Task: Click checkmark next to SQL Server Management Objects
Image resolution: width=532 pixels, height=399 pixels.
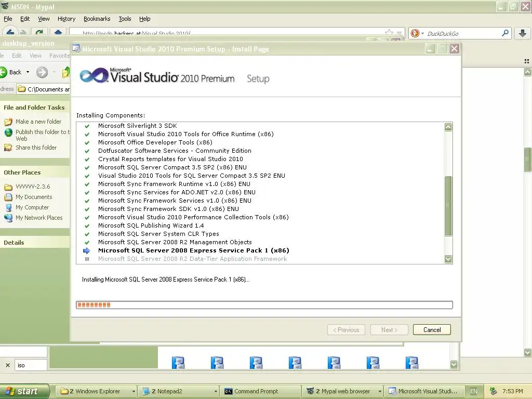Action: [87, 242]
